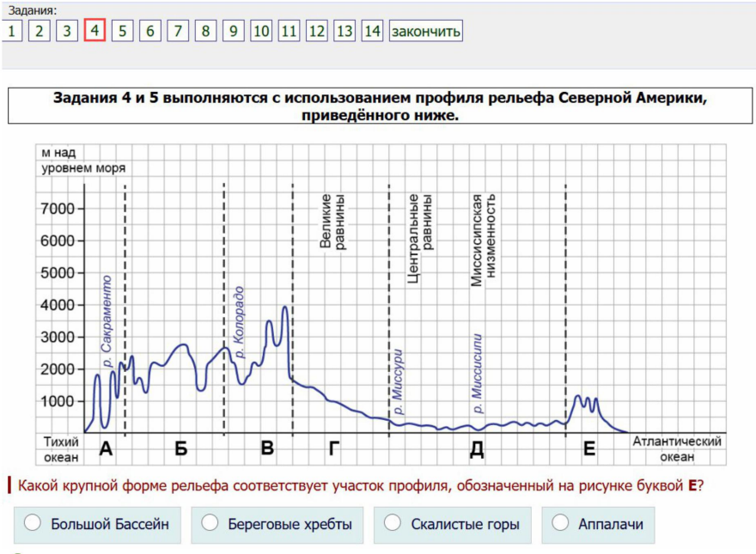Open task number 2
The width and height of the screenshot is (756, 554).
(39, 32)
